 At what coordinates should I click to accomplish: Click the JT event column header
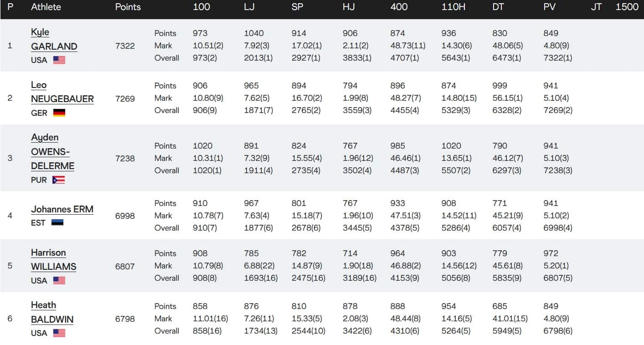click(596, 7)
